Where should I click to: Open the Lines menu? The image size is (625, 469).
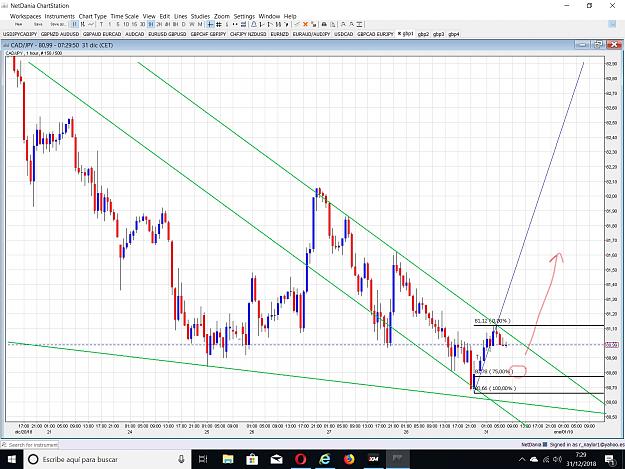180,16
